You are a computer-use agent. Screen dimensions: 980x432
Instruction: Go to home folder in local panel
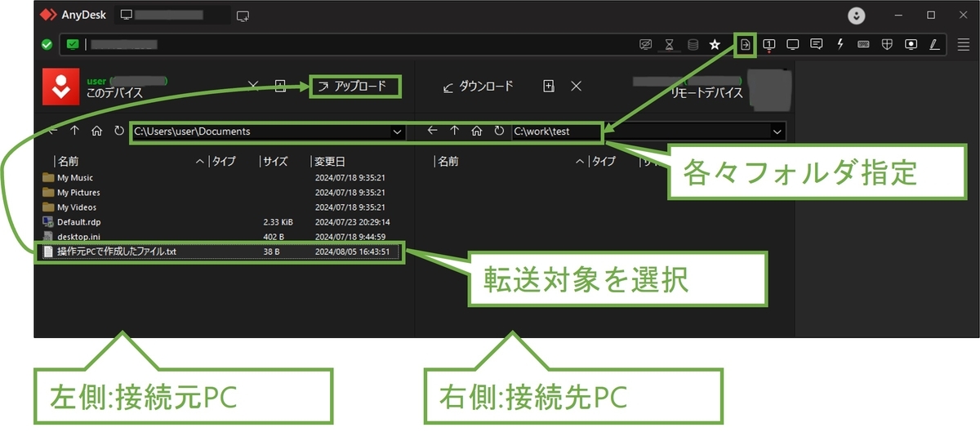[96, 131]
